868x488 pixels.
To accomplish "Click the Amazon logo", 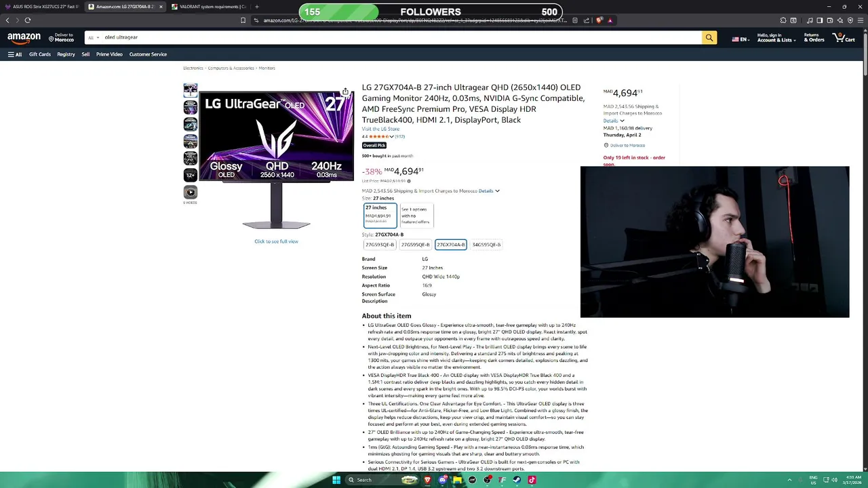I will 24,38.
